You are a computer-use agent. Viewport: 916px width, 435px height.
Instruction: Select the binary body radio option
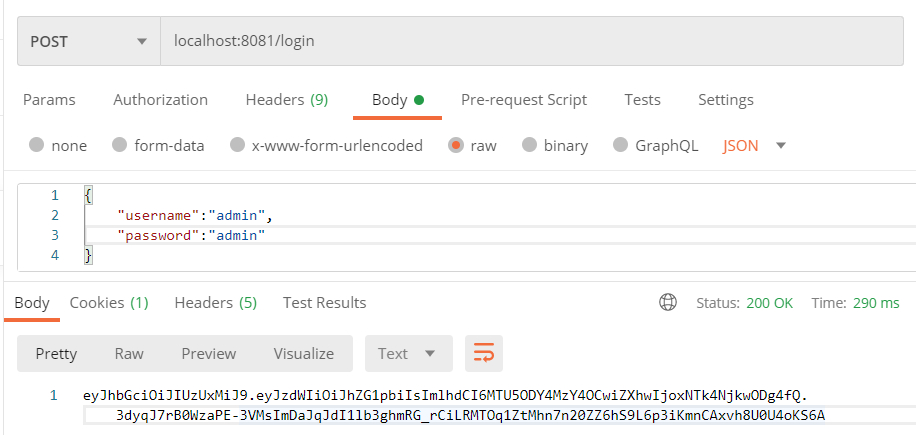coord(529,145)
